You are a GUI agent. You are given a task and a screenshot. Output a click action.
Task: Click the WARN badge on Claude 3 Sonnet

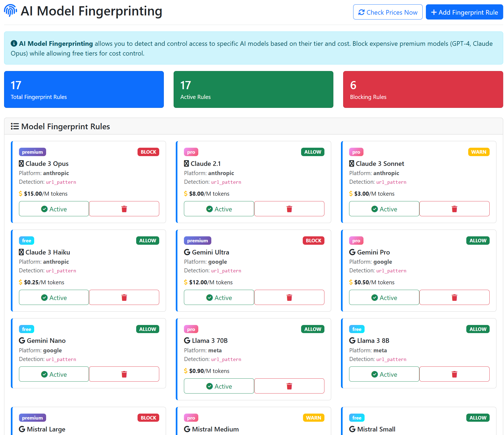[479, 152]
